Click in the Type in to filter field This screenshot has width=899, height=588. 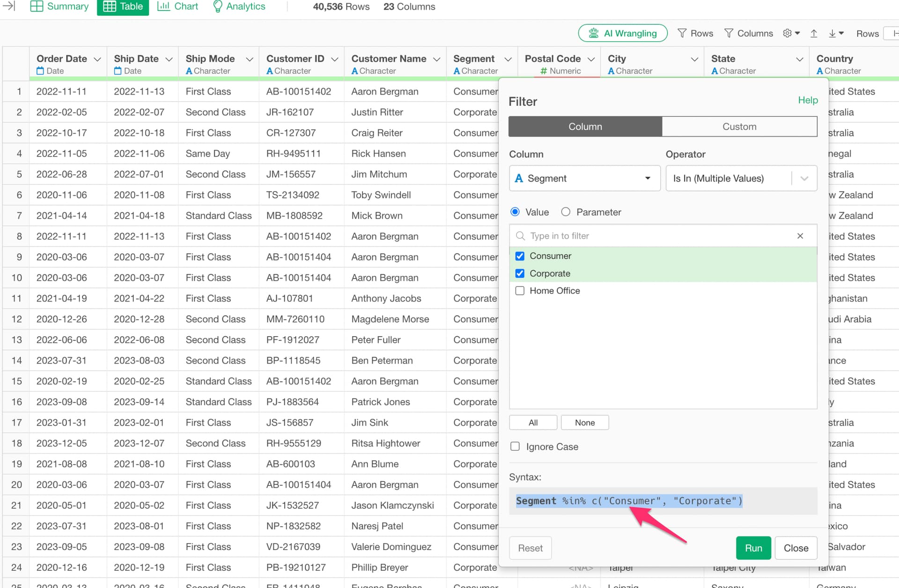656,236
